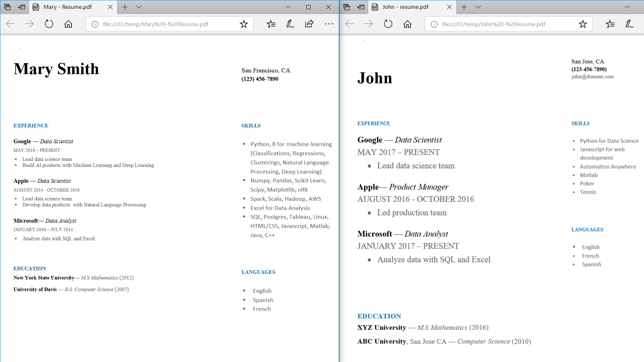Go Home in John resume window
644x362 pixels.
pyautogui.click(x=407, y=24)
